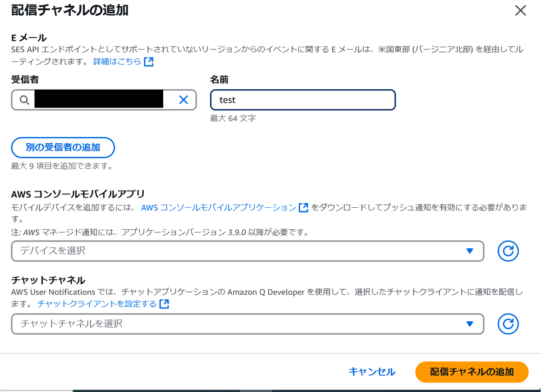Click external link icon after AWS コンソールモバイルアプリケーション
The width and height of the screenshot is (541, 392).
pyautogui.click(x=303, y=208)
